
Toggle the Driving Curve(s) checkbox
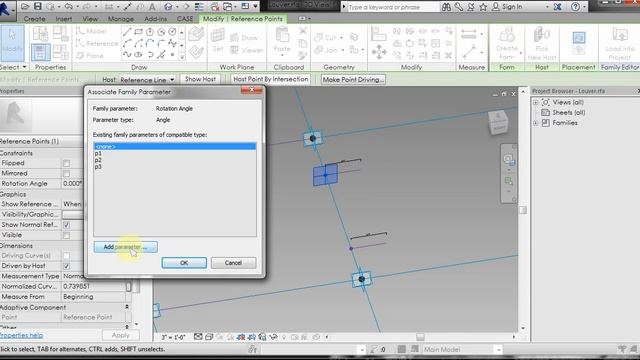click(66, 256)
